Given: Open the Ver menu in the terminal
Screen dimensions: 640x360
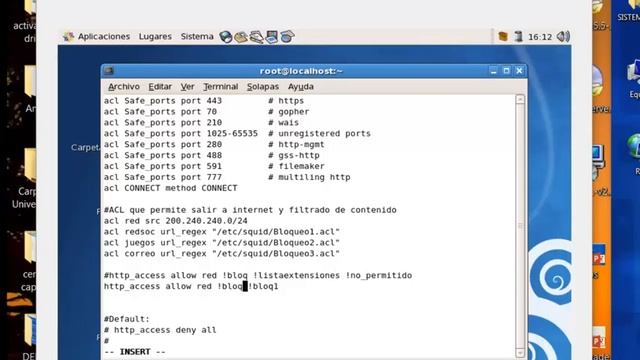Looking at the screenshot, I should 187,87.
